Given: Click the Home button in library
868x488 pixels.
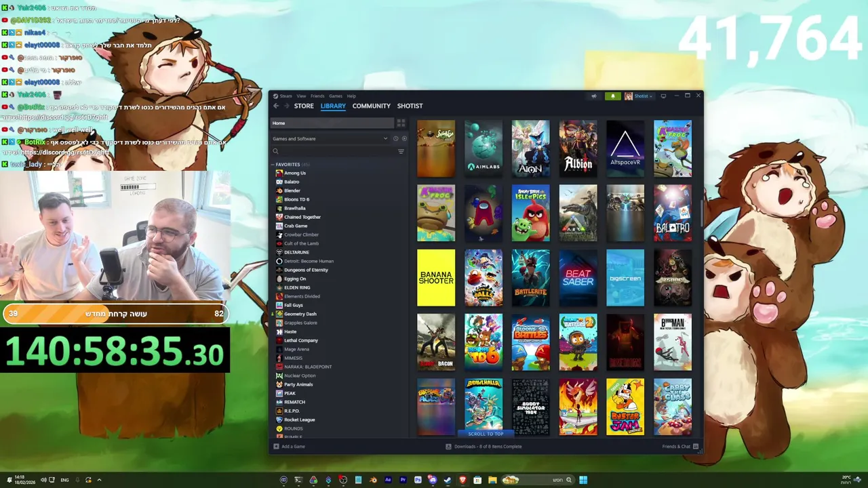Looking at the screenshot, I should tap(332, 123).
